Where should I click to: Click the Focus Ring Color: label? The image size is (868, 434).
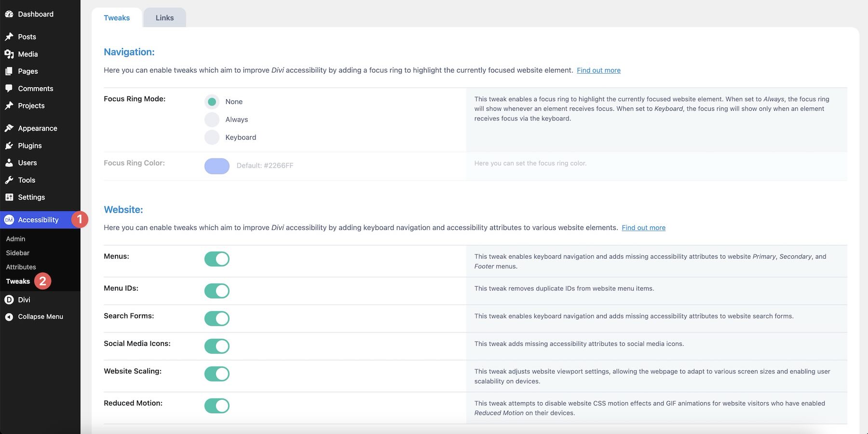point(134,163)
